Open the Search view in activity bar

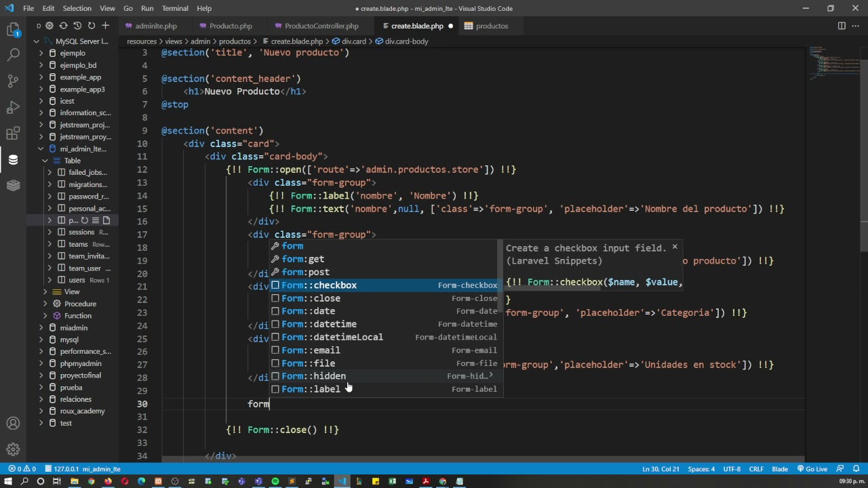[13, 55]
